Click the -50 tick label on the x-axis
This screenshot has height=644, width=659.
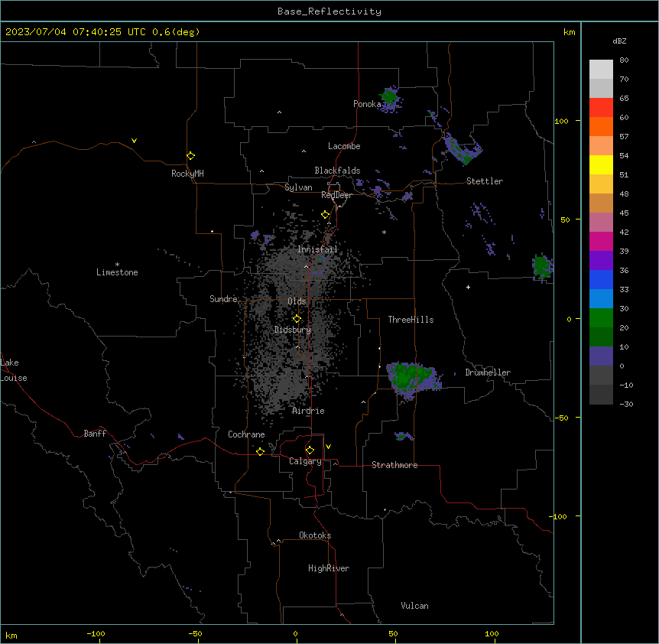[195, 633]
